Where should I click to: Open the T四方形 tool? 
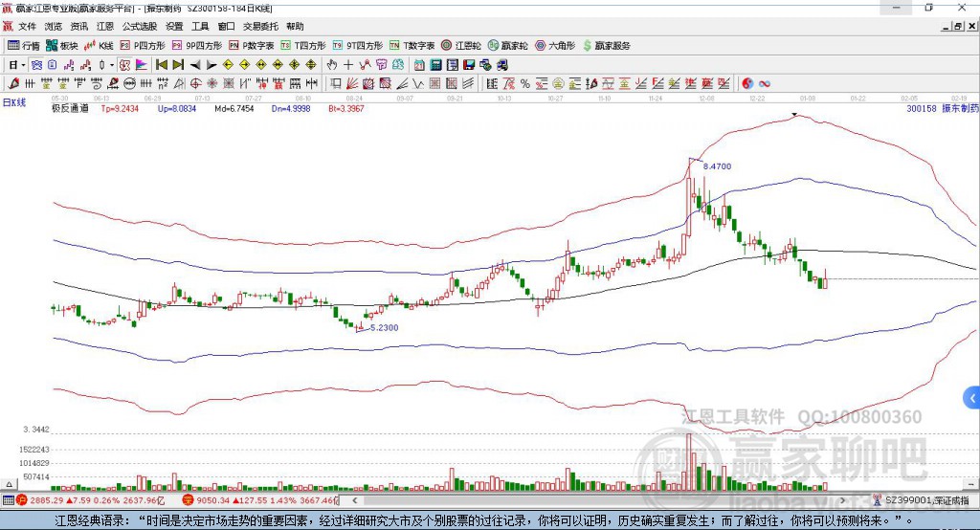[x=303, y=46]
